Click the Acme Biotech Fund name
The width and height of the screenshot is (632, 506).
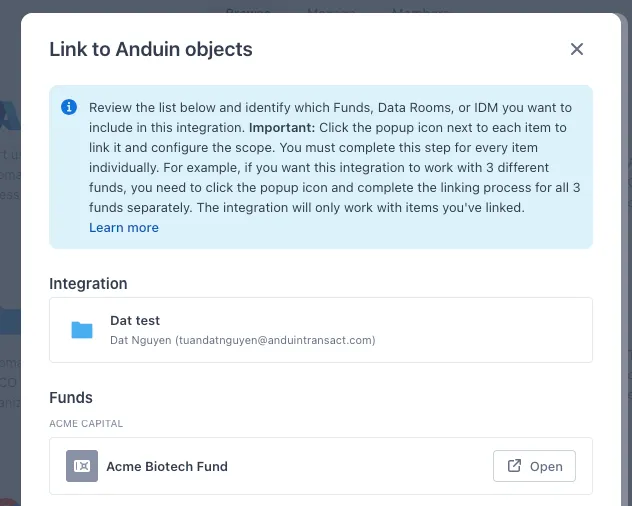[x=167, y=466]
